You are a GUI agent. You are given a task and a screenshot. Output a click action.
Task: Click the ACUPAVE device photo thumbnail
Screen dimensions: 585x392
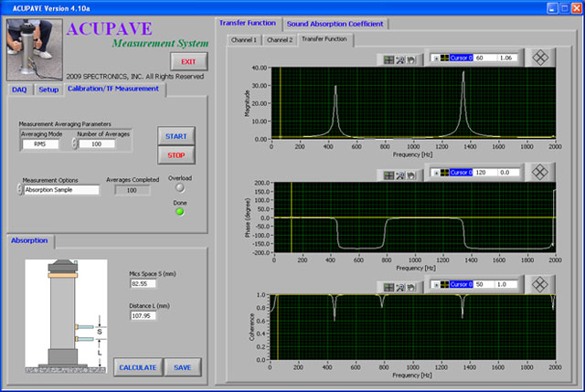click(x=35, y=49)
